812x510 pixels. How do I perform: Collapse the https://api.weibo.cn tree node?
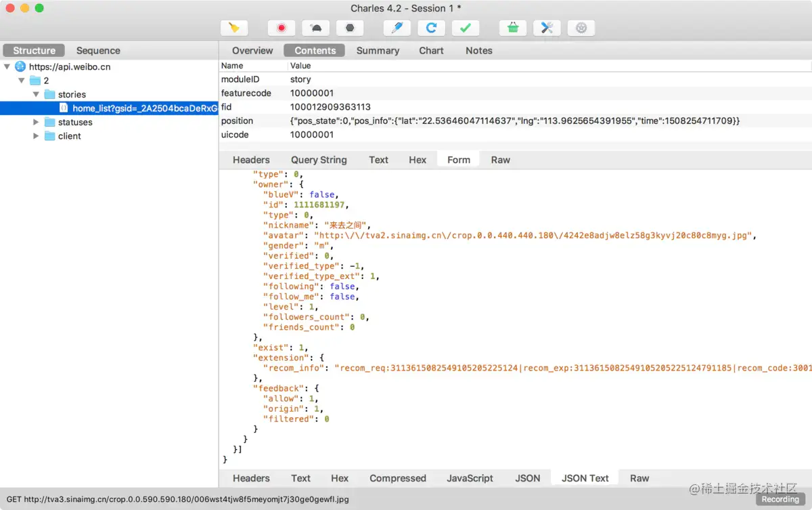pos(7,66)
